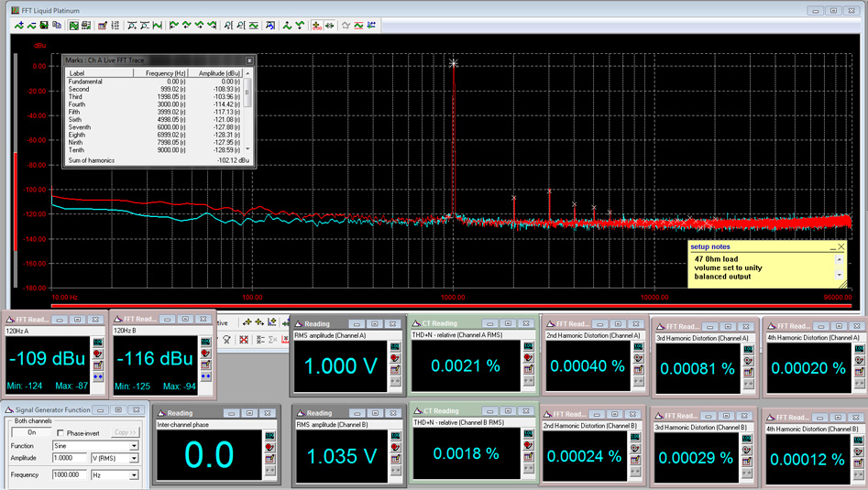Click the 0.0021 % THD+N Channel A reading
The image size is (868, 490).
tap(466, 365)
